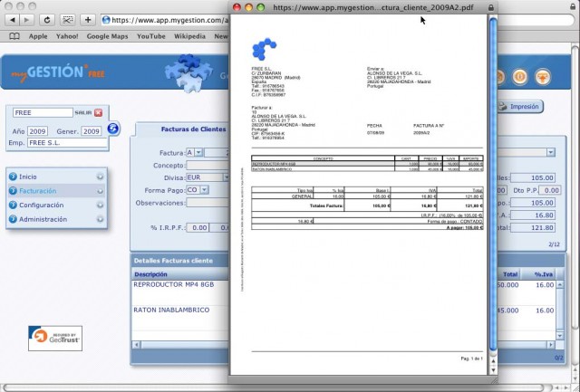
Task: Click the myGESTIÓN FREE logo
Action: (58, 72)
